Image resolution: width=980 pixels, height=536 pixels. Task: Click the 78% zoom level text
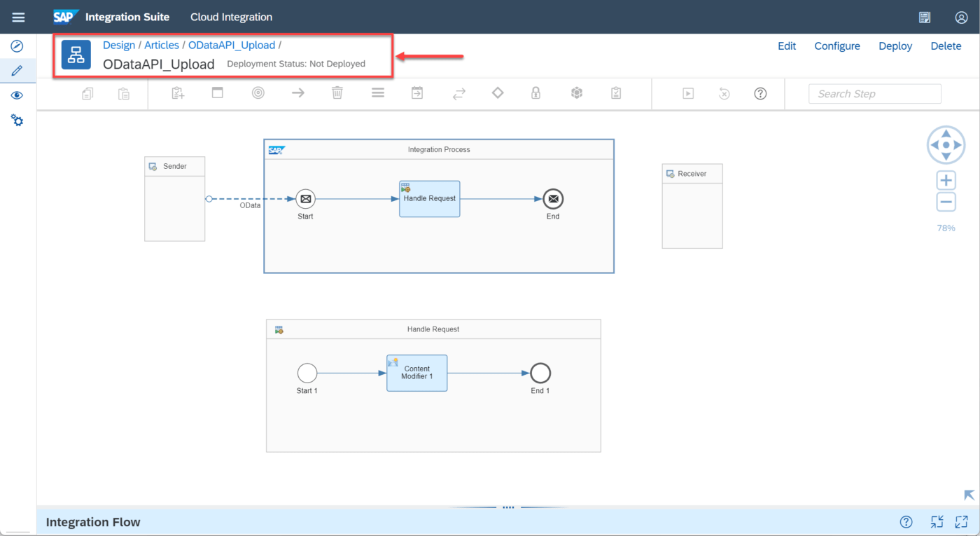[946, 228]
